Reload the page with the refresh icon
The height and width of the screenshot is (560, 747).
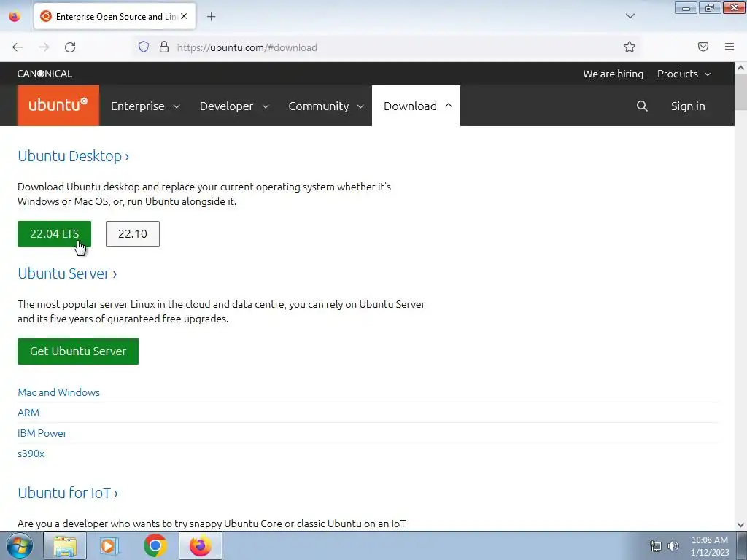[70, 47]
